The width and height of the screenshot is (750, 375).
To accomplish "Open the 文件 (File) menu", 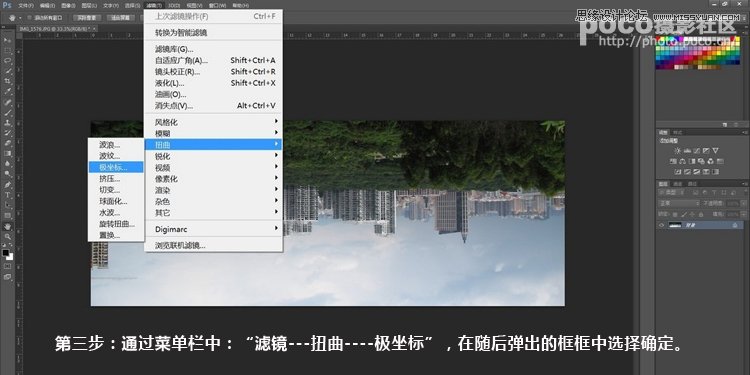I will click(26, 5).
